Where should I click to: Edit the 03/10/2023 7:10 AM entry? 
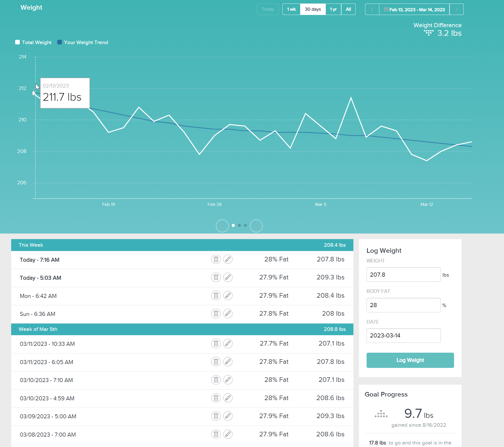click(x=228, y=380)
